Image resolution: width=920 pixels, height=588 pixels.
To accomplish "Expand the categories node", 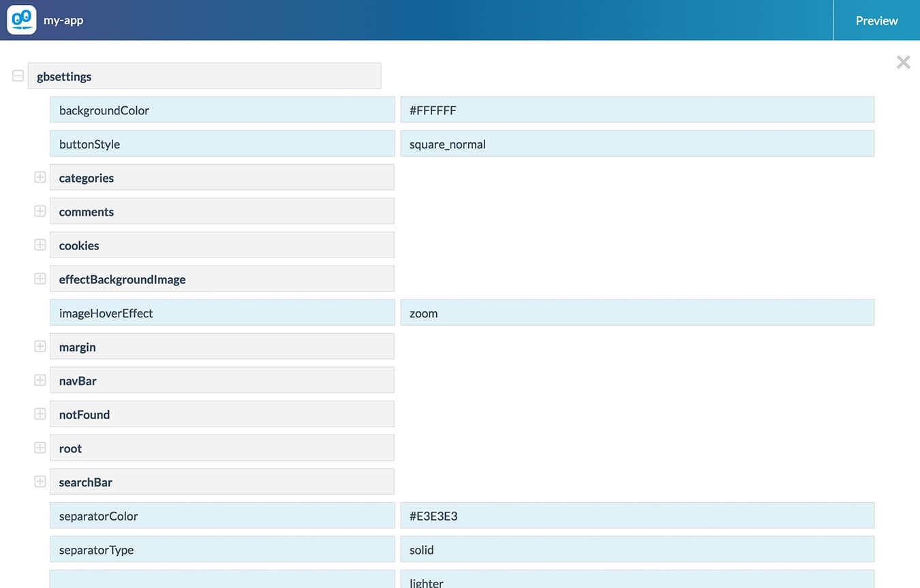I will (40, 177).
